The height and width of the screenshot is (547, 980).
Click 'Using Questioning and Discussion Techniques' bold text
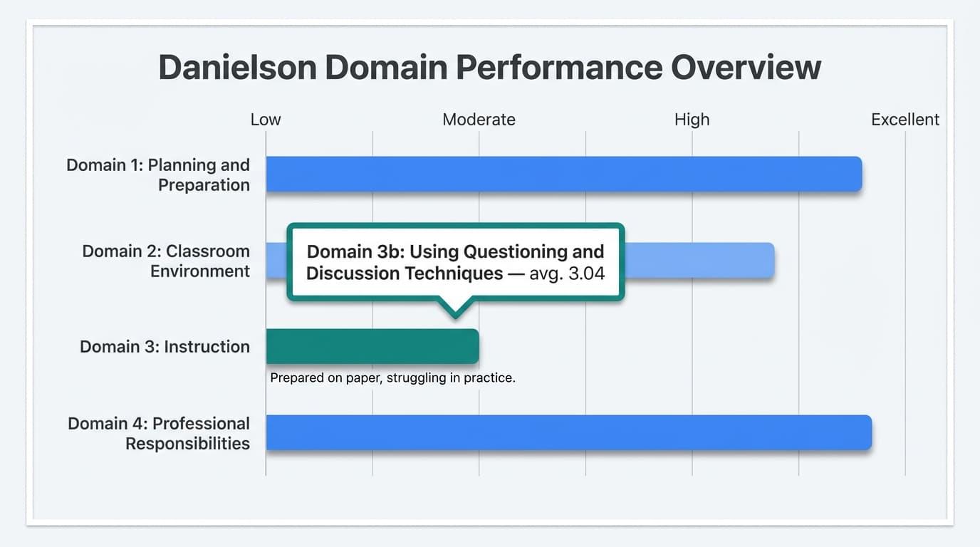point(456,262)
